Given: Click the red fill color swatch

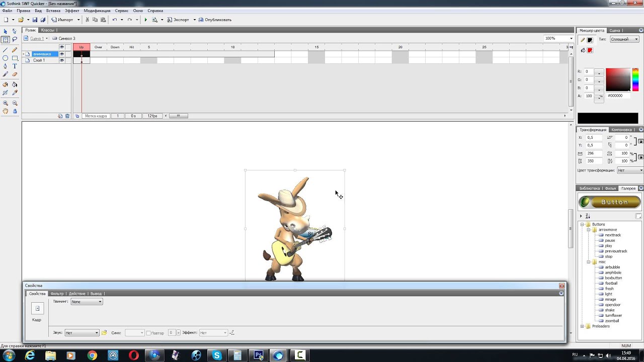Looking at the screenshot, I should click(x=590, y=50).
